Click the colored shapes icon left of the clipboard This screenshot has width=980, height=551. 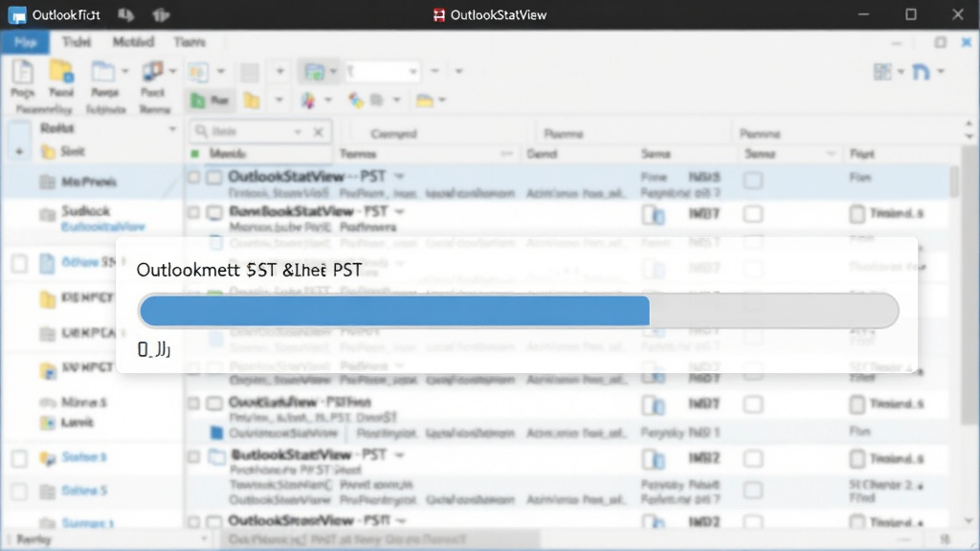point(356,99)
